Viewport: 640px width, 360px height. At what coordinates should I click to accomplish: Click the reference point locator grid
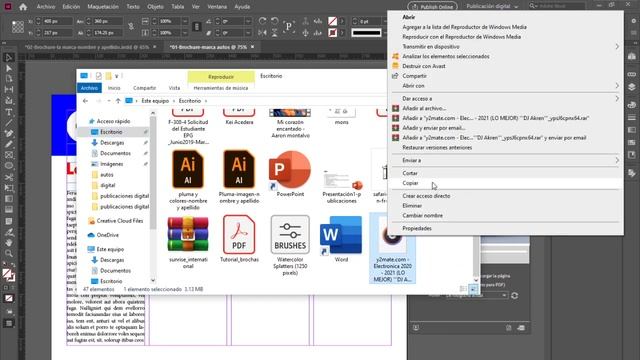click(x=18, y=27)
